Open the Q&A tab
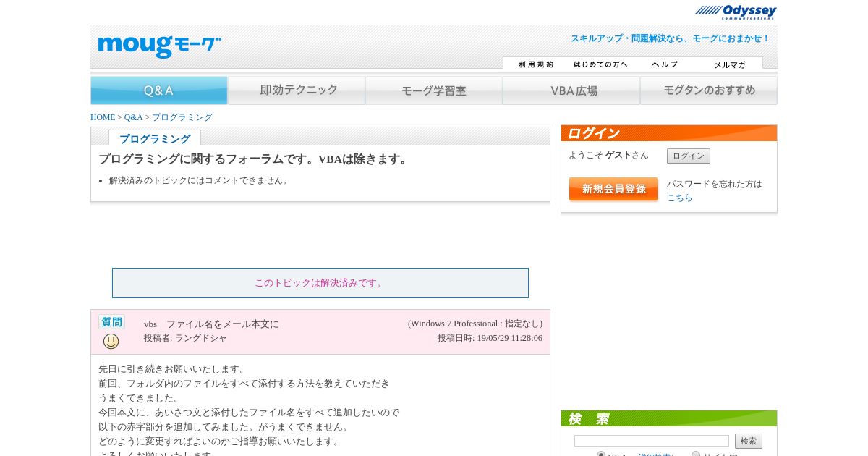Image resolution: width=868 pixels, height=456 pixels. [x=159, y=90]
